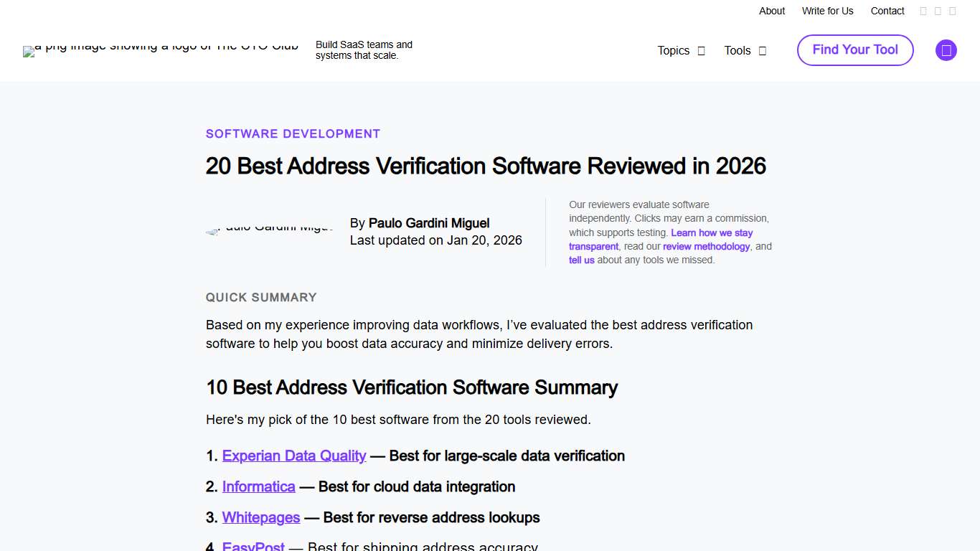Expand the Tools dropdown chevron
The image size is (980, 551).
click(x=762, y=50)
